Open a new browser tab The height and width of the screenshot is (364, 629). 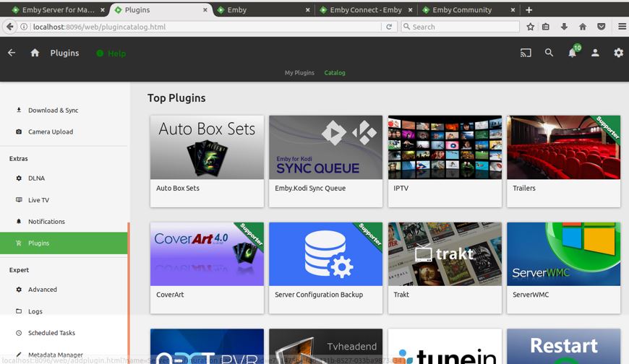coord(529,10)
